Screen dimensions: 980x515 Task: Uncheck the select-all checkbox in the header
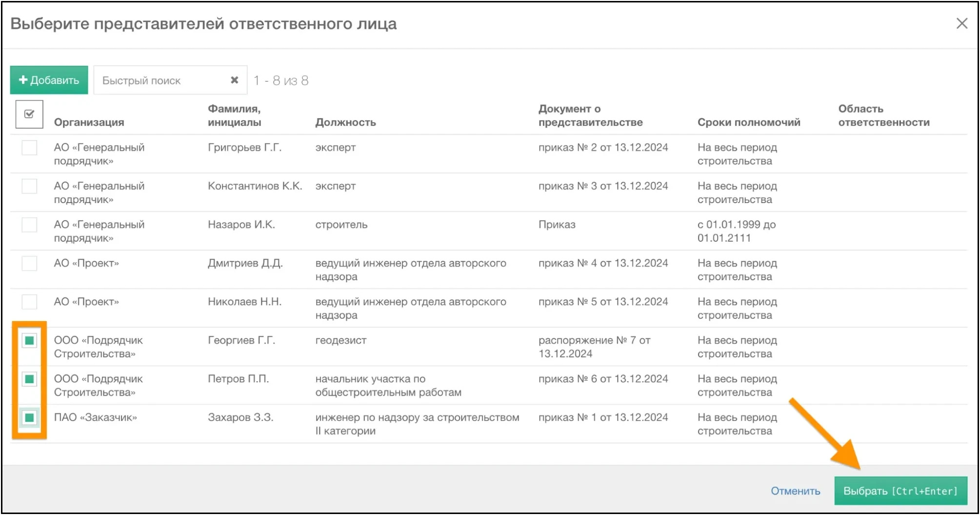29,113
